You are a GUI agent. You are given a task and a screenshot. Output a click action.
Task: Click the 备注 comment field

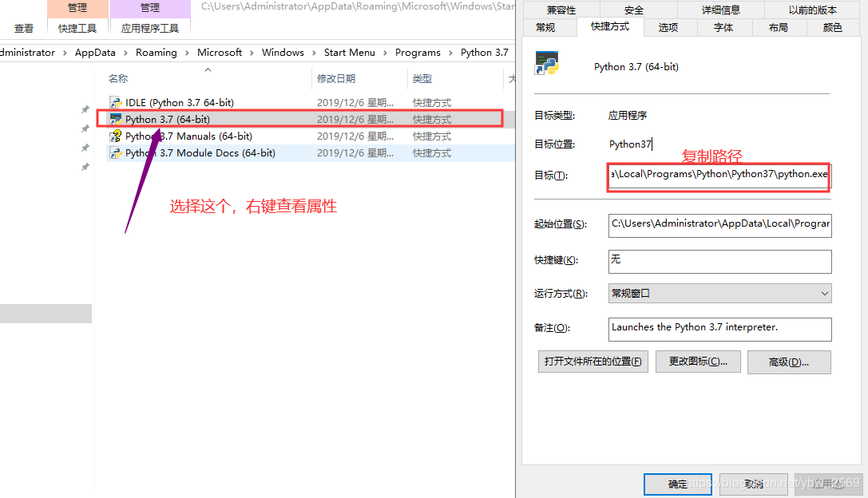coord(719,330)
